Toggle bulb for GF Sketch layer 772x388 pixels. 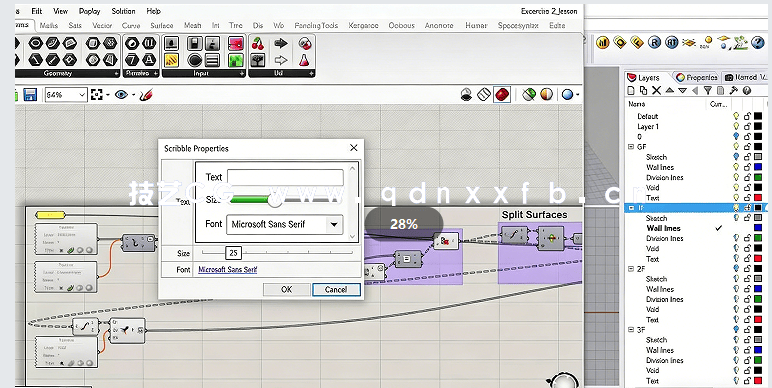(x=736, y=157)
